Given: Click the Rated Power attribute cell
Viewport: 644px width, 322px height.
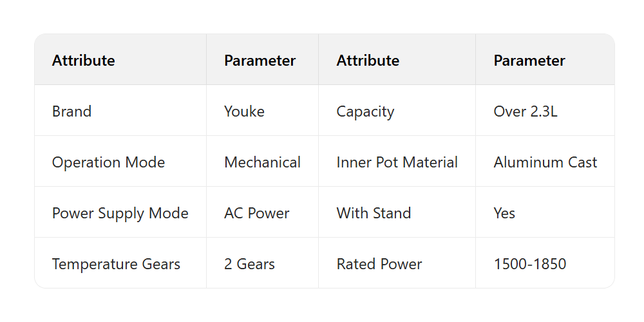Looking at the screenshot, I should click(x=379, y=264).
